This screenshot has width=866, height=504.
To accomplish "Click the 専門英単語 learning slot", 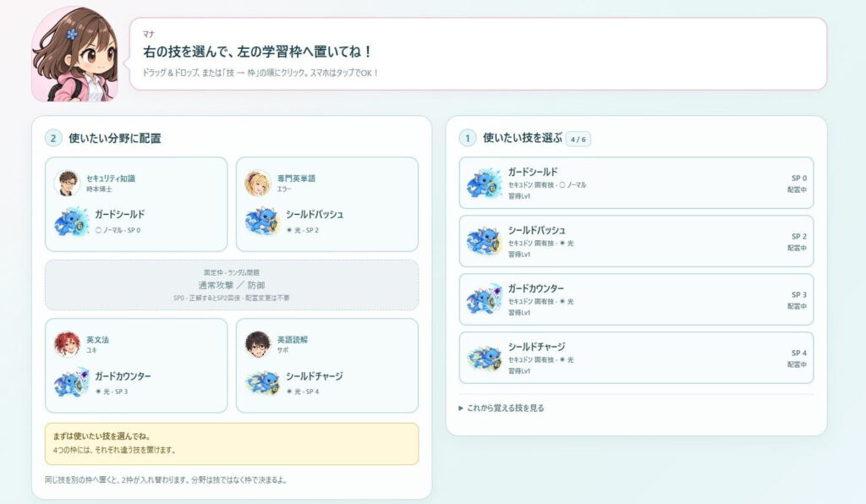I will coord(327,205).
